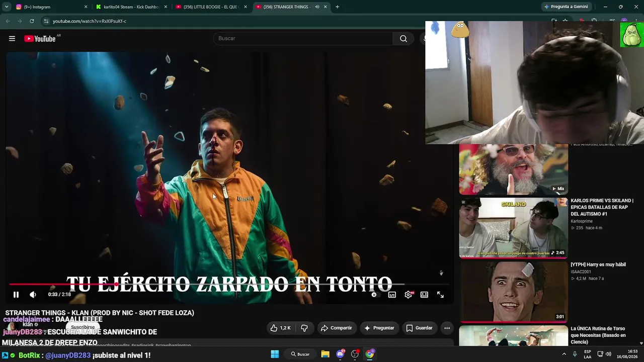
Task: Turn on subtitles in the player
Action: coord(392,295)
